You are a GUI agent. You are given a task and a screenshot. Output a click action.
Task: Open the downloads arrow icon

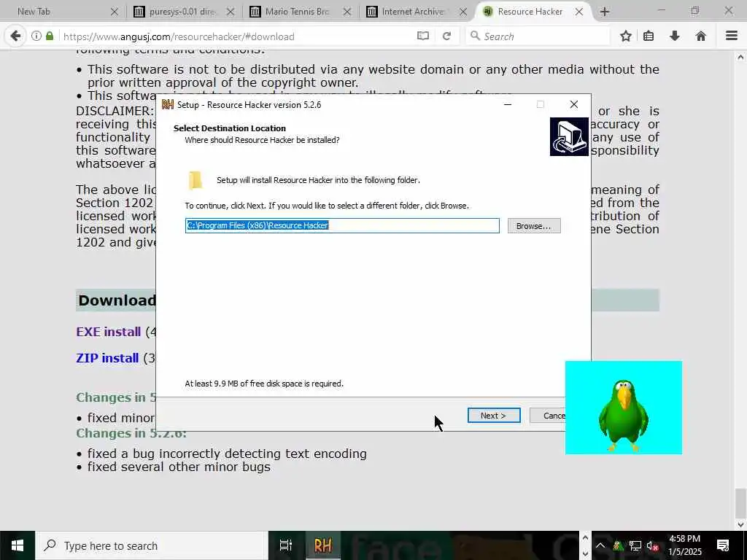(675, 36)
